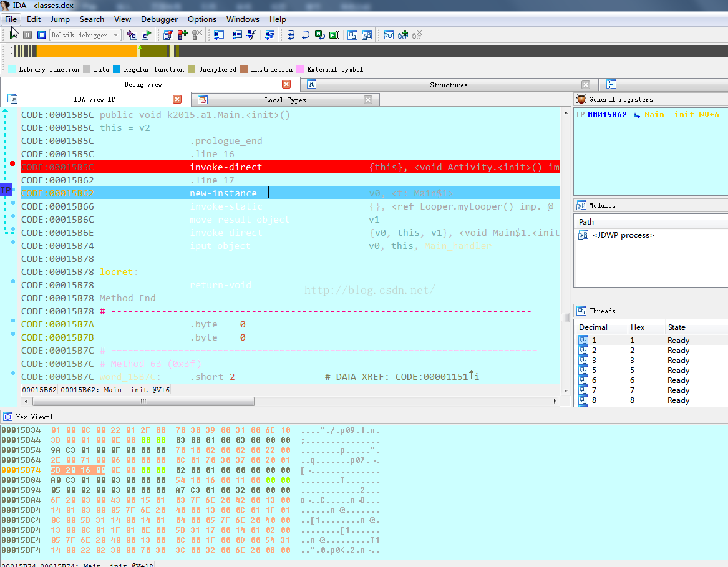This screenshot has width=728, height=567.
Task: Select the new-instance line at 00015B62
Action: (x=290, y=193)
